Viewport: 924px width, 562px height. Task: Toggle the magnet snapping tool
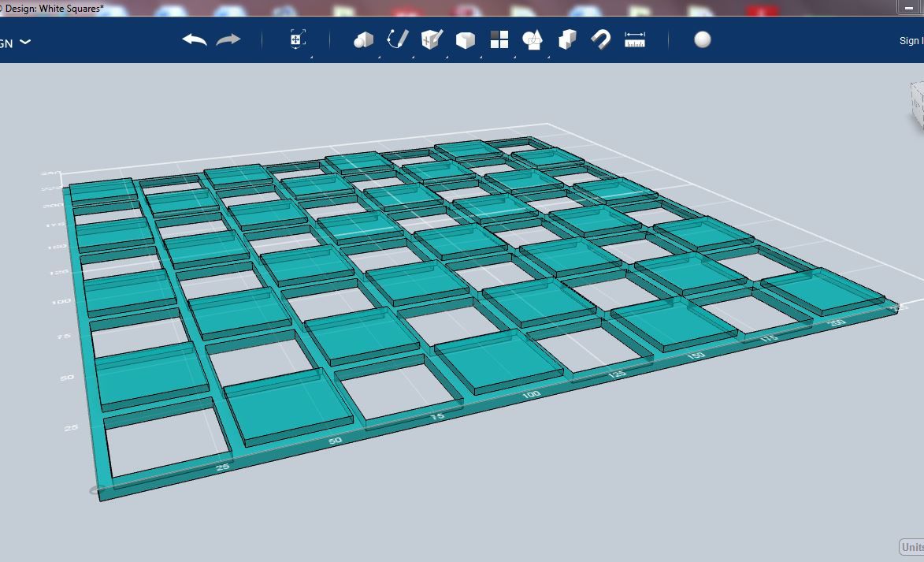599,39
